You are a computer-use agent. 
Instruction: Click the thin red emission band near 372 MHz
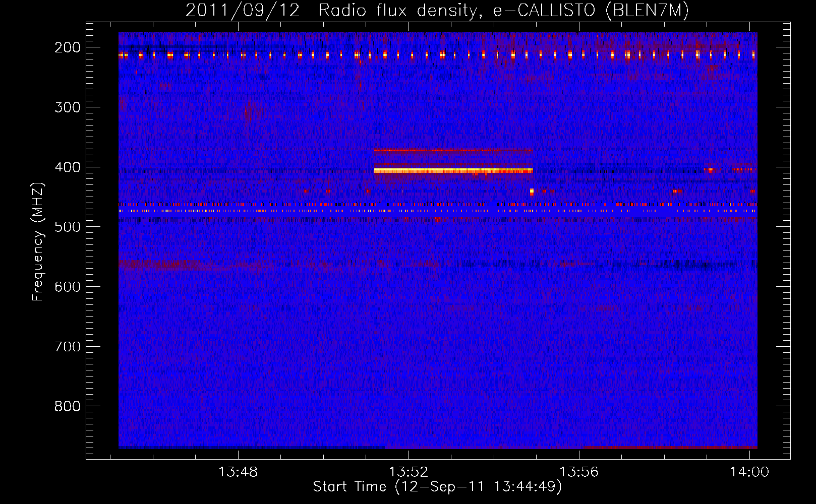(453, 150)
